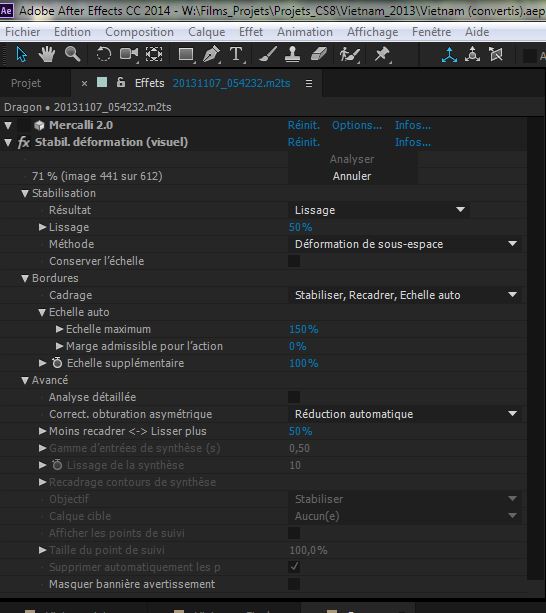The height and width of the screenshot is (613, 546).
Task: Select the Hand tool
Action: pos(47,54)
